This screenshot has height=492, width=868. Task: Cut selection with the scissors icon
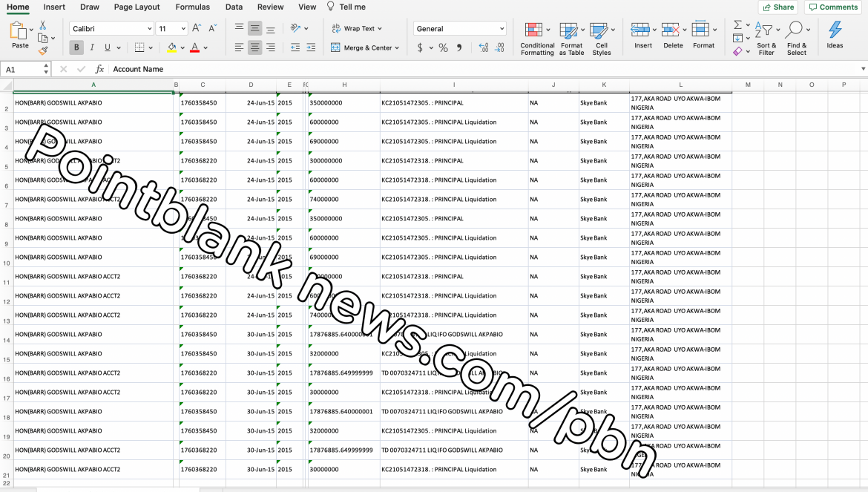pos(42,25)
